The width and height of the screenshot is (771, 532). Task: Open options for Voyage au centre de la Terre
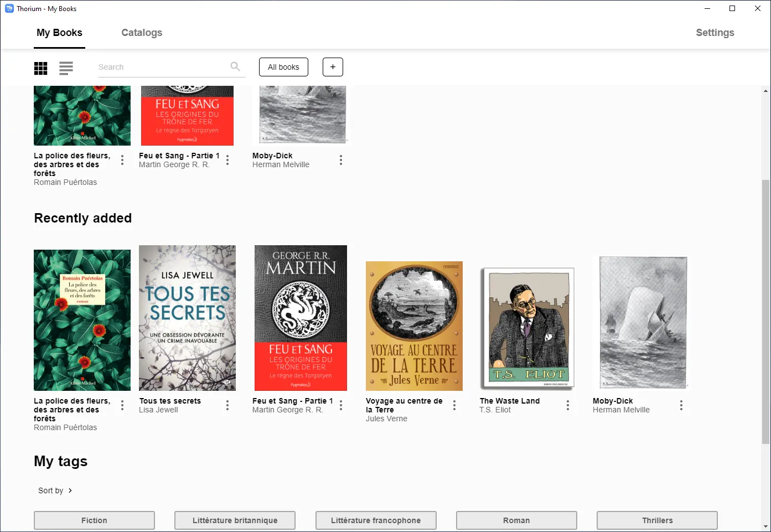click(x=454, y=405)
